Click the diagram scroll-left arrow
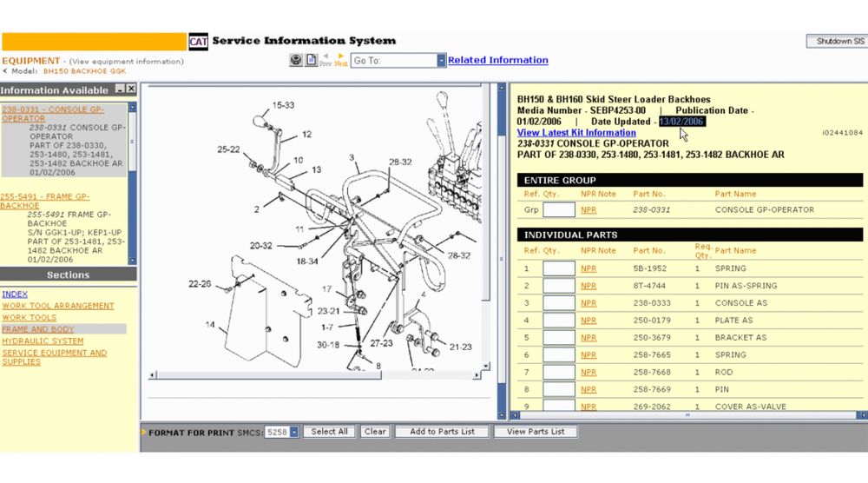868x483 pixels. [152, 375]
